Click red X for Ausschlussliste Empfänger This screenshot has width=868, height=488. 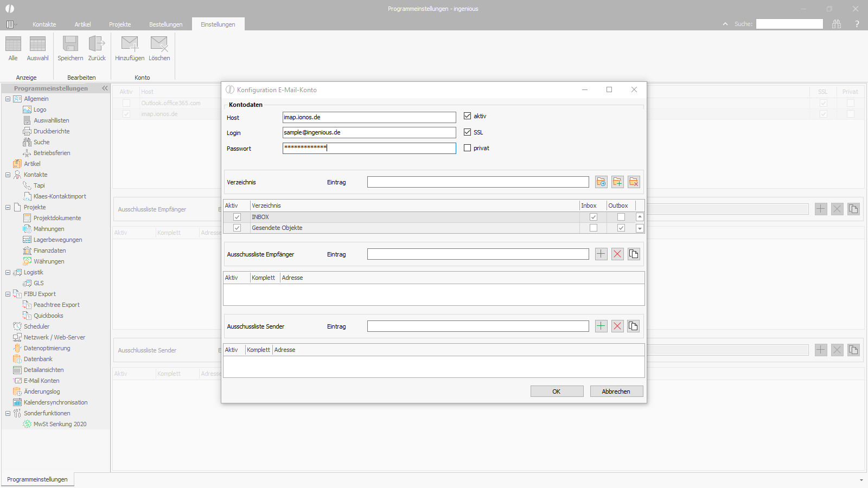[617, 254]
